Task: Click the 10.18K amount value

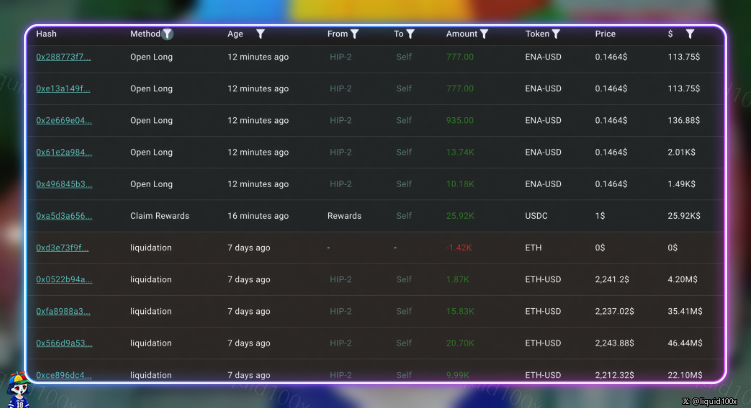Action: coord(460,184)
